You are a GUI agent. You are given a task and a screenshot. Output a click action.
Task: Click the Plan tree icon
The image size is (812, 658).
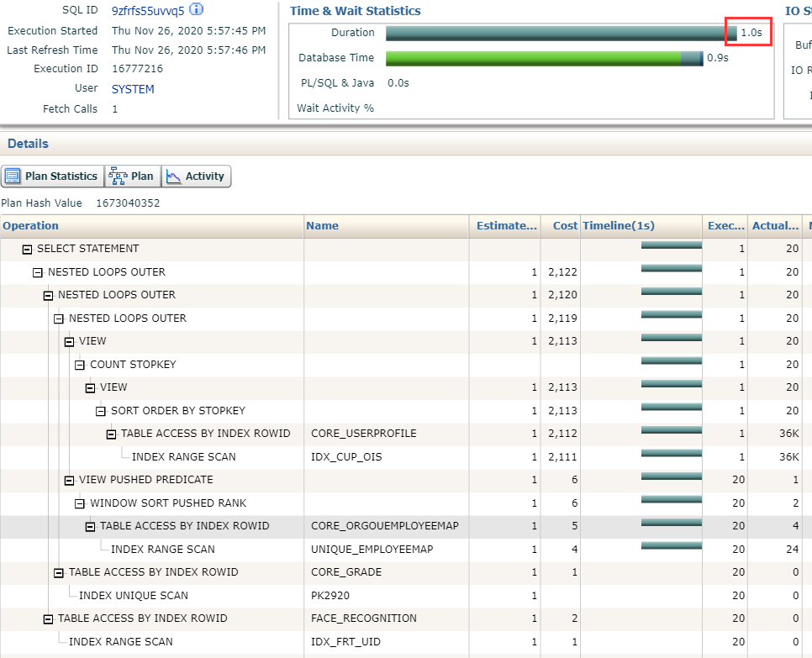point(118,176)
